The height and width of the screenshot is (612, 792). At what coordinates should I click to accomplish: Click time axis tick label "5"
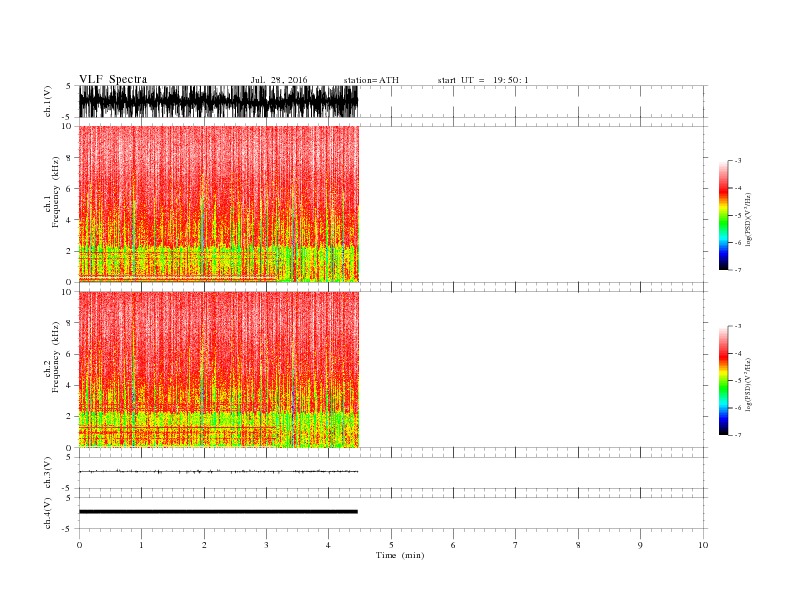(391, 545)
